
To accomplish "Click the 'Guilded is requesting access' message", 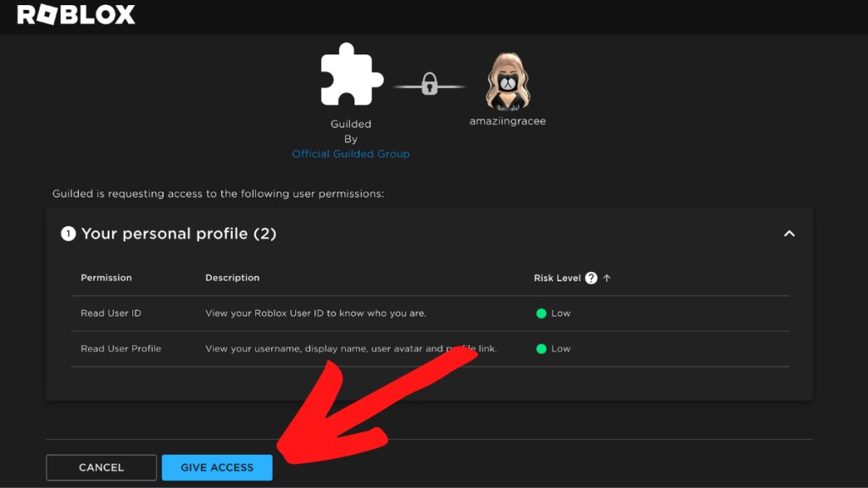I will click(x=218, y=194).
